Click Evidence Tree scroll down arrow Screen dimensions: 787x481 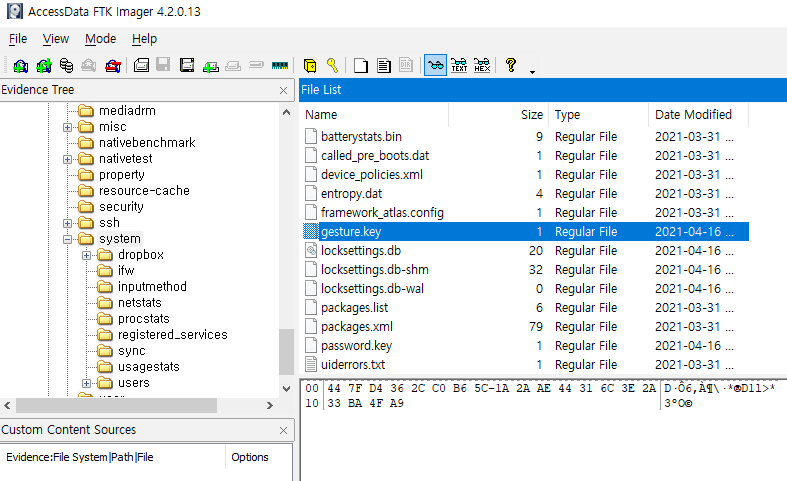[x=287, y=389]
